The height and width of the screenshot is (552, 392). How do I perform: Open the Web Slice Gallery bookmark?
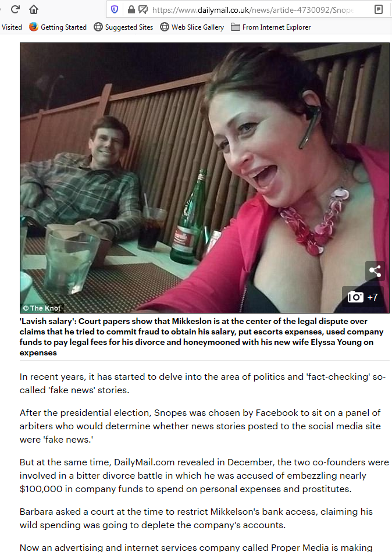192,27
